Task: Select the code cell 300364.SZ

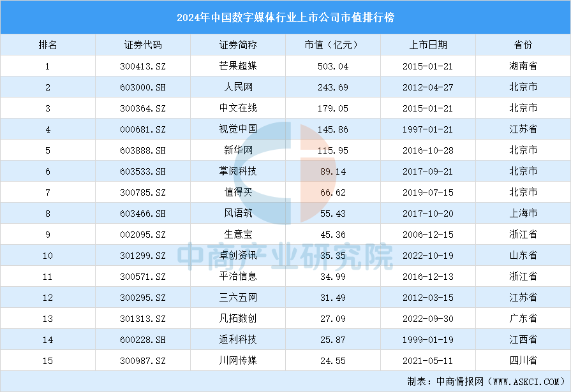Action: tap(143, 108)
